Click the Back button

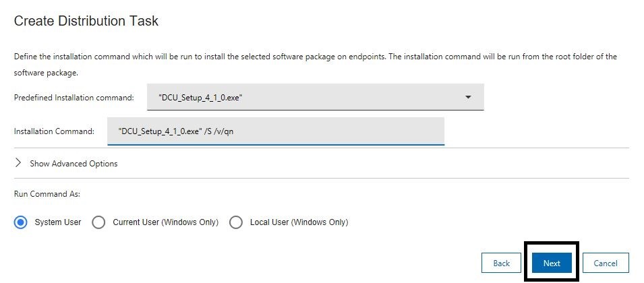501,263
